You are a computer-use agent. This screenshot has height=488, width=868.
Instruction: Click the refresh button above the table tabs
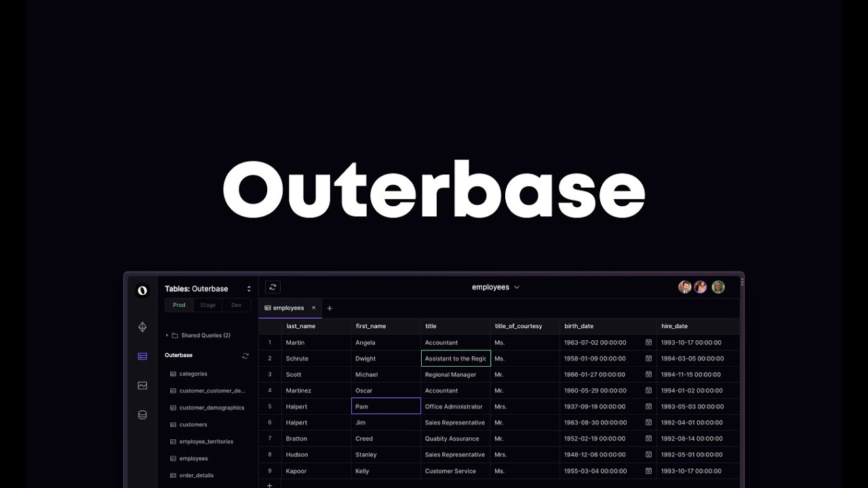pyautogui.click(x=273, y=287)
